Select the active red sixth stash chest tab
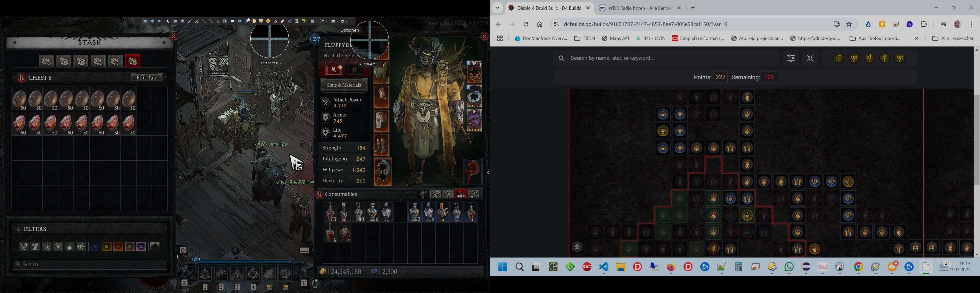This screenshot has height=293, width=980. pyautogui.click(x=132, y=61)
